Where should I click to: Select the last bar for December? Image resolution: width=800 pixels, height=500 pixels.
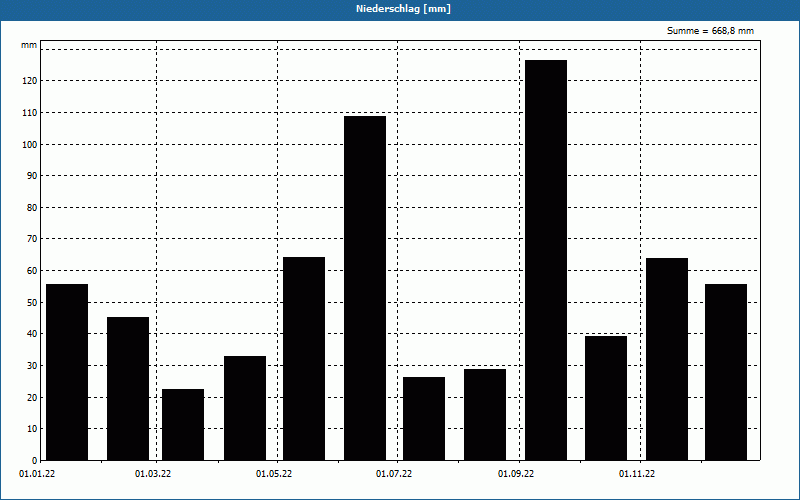(x=726, y=372)
